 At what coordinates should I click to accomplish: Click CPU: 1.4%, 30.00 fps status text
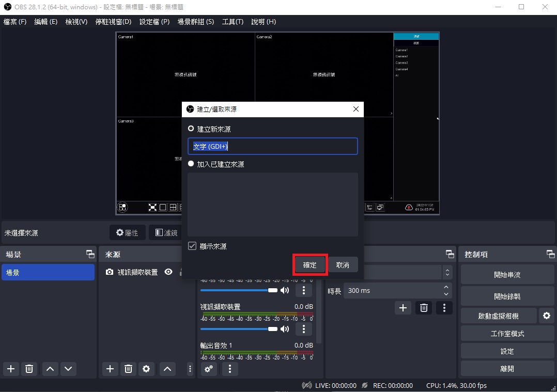click(456, 385)
